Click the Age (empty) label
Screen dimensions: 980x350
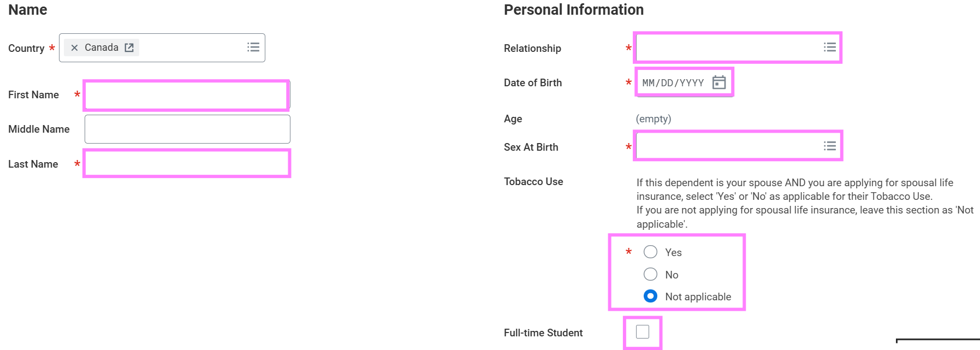tap(654, 118)
